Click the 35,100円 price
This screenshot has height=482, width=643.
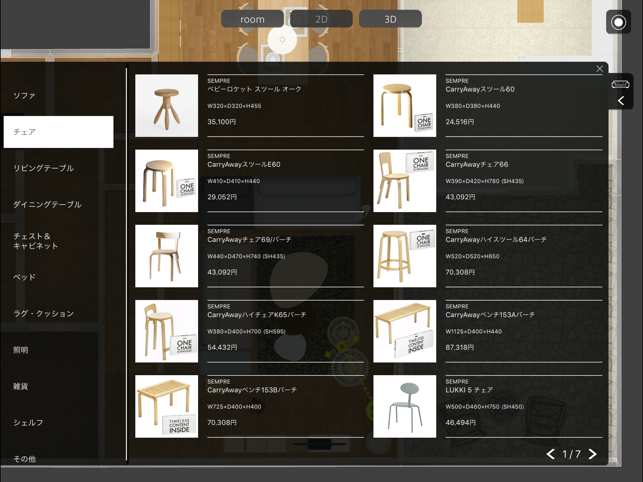(221, 122)
